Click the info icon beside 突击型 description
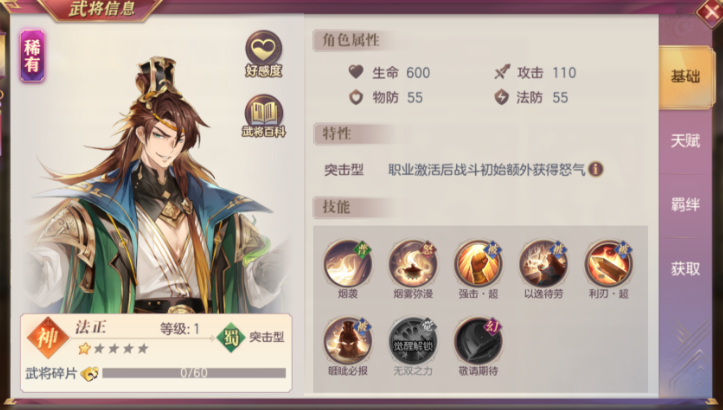 tap(595, 169)
